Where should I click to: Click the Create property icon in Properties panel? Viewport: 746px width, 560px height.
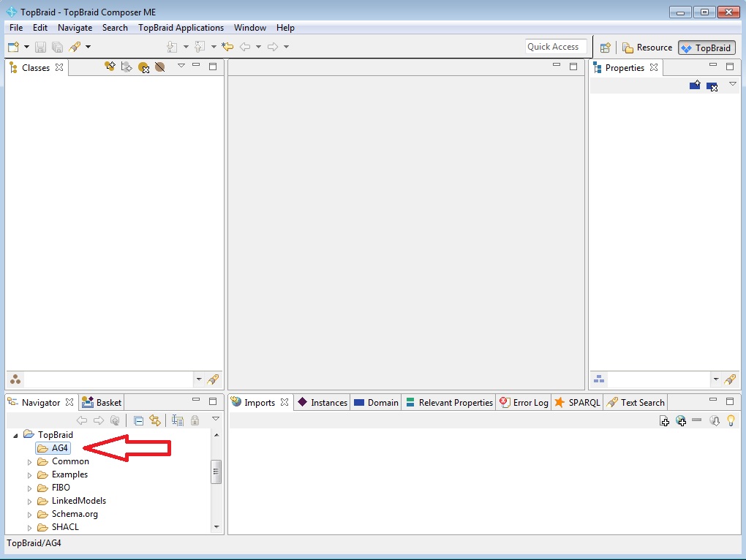(x=695, y=86)
